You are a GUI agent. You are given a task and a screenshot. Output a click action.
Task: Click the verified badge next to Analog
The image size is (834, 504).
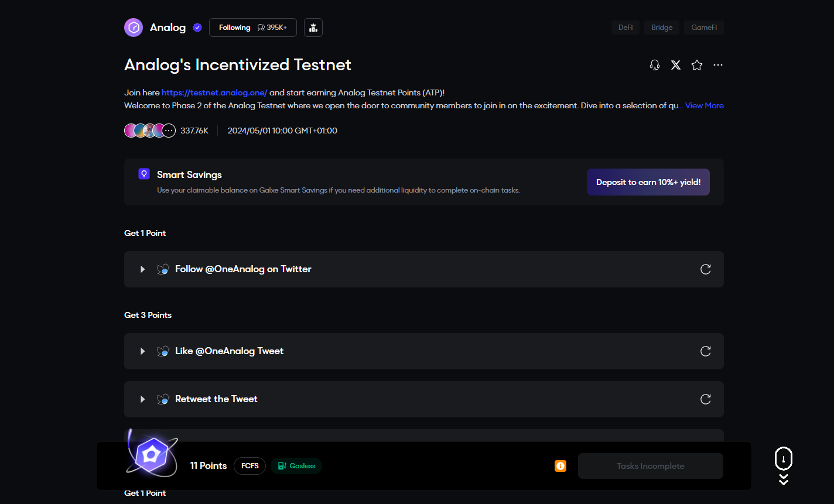pyautogui.click(x=197, y=28)
